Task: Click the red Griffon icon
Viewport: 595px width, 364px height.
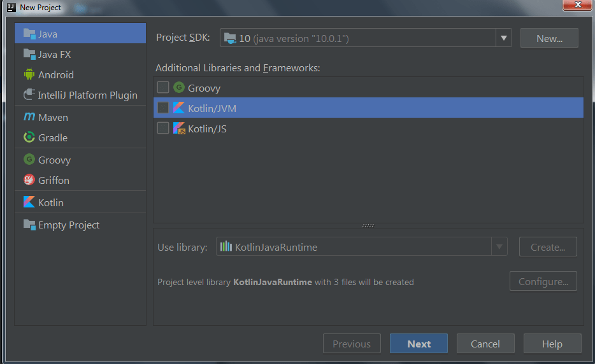Action: point(29,179)
